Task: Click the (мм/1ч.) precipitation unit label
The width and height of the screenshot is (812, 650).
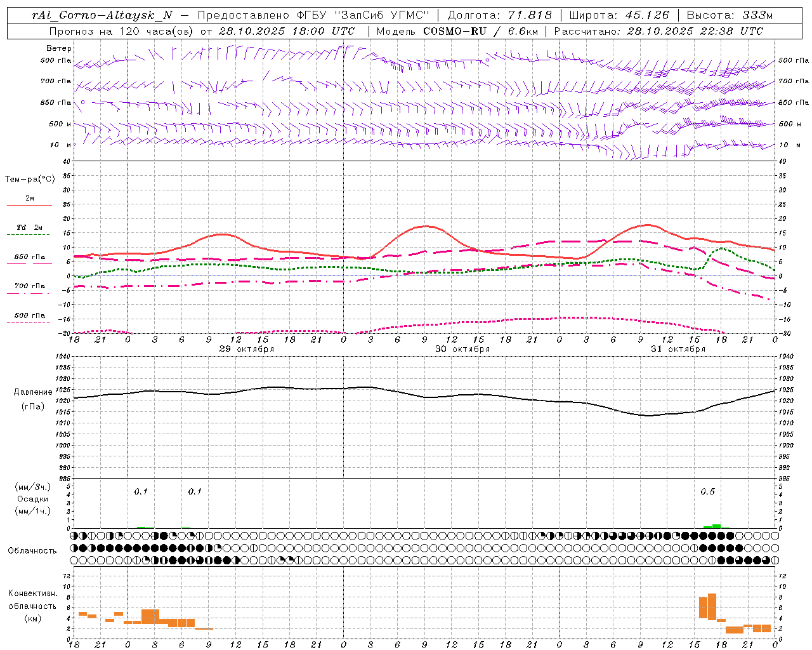Action: point(33,511)
